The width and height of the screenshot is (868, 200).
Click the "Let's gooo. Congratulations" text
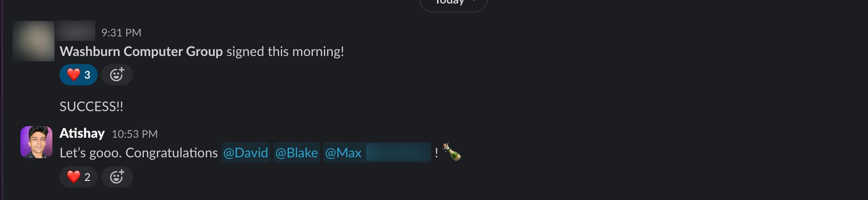[138, 153]
